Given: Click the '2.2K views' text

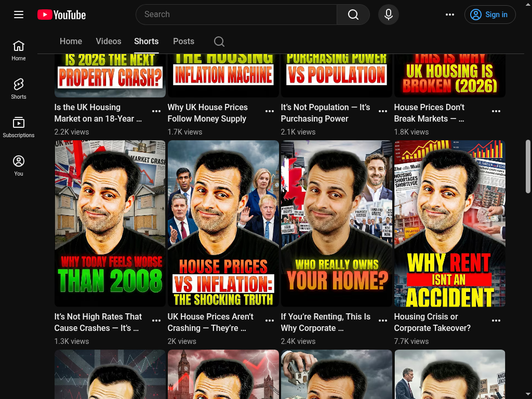Looking at the screenshot, I should [x=72, y=132].
